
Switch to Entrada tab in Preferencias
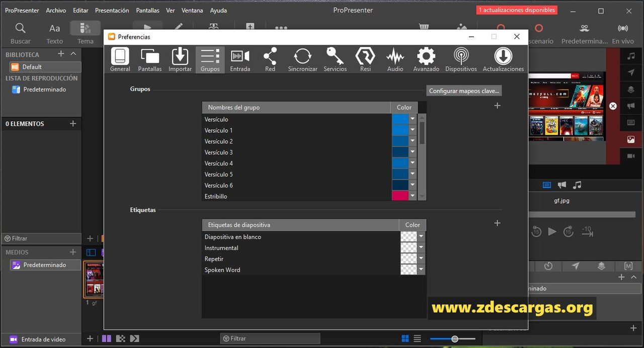(240, 59)
